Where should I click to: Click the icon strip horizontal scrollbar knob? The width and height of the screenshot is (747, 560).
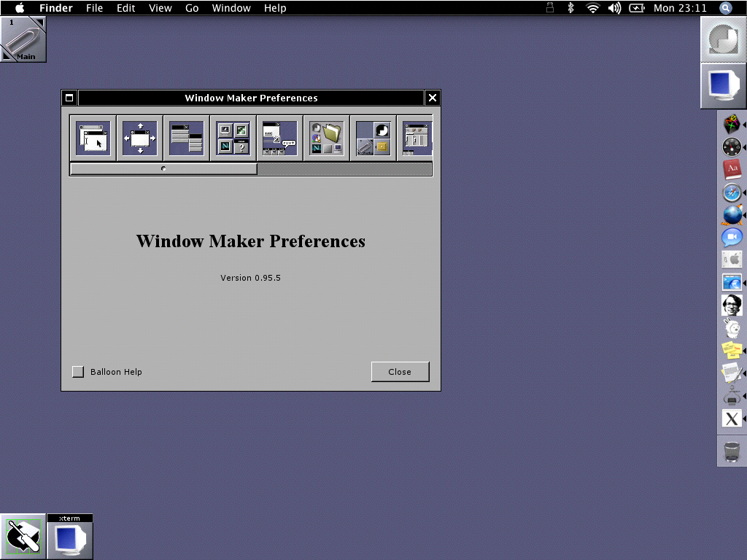point(163,169)
